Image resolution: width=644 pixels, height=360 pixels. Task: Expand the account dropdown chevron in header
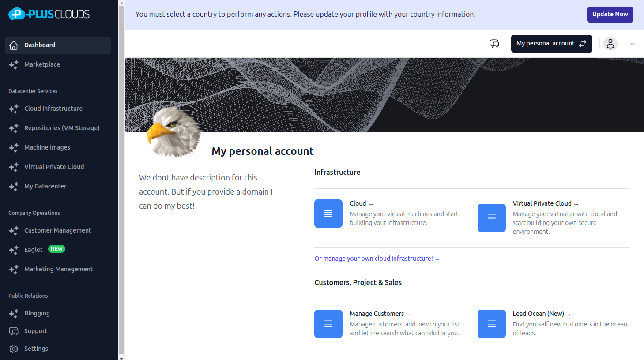tap(633, 44)
